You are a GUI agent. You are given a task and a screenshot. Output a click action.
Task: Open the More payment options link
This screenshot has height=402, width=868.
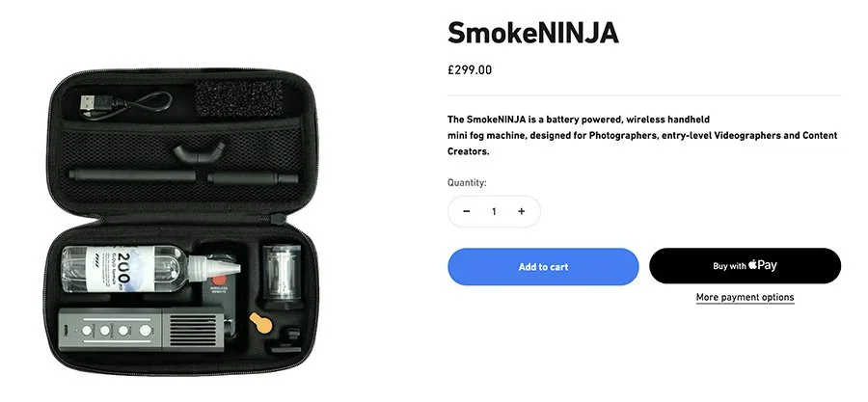point(745,298)
